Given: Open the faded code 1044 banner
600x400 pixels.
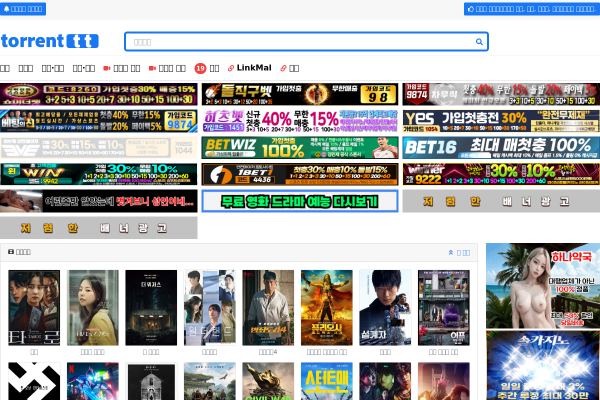Looking at the screenshot, I should coord(99,148).
